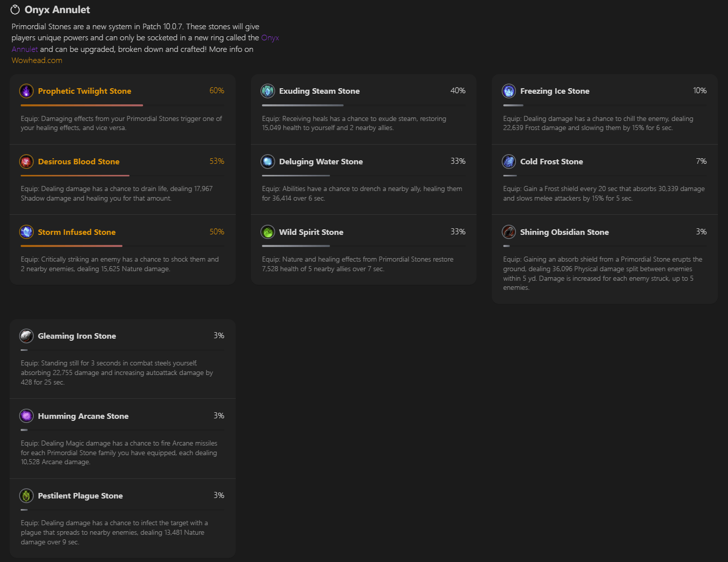
Task: Open the Wild Spirit Stone title
Action: [x=311, y=232]
